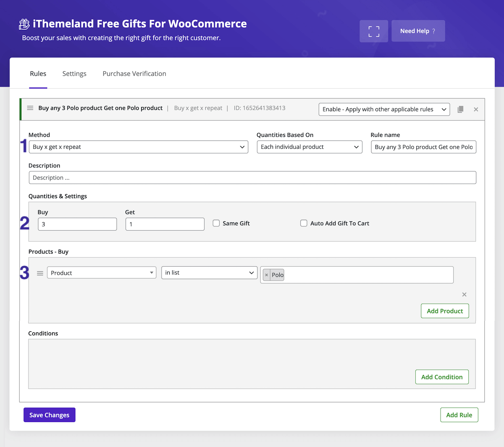Open the Need Help link
The image size is (504, 447).
pyautogui.click(x=418, y=31)
